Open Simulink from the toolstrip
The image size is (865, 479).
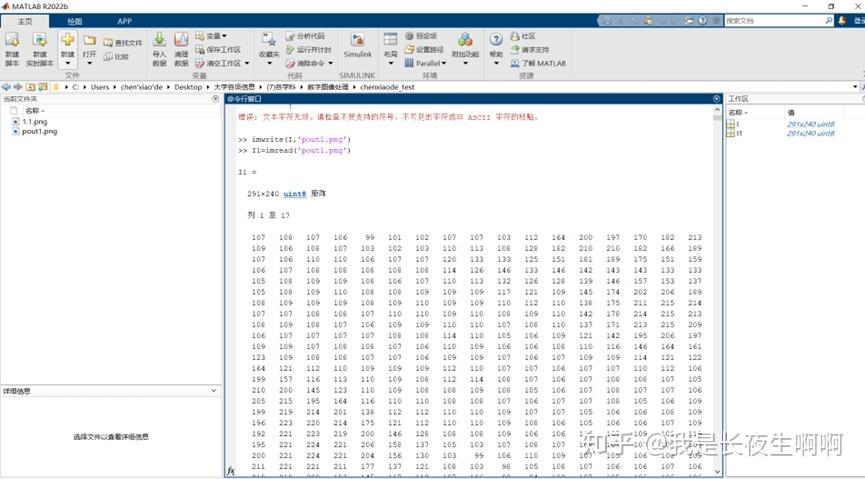(x=357, y=41)
